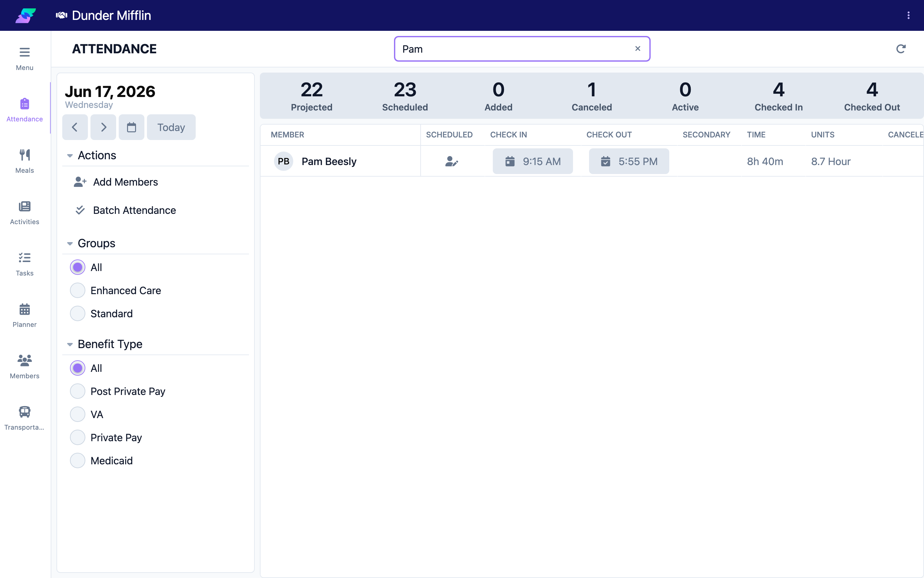Open the Planner calendar section

(x=24, y=315)
